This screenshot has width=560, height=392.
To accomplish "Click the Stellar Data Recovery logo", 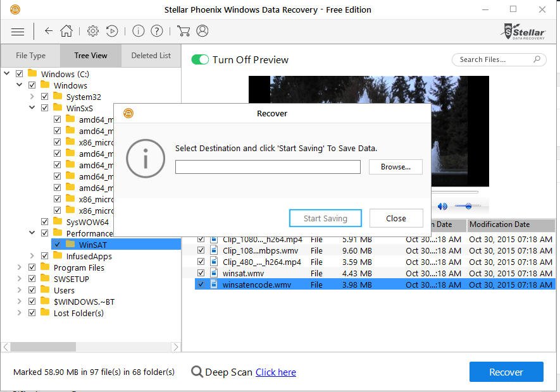I will pyautogui.click(x=523, y=32).
